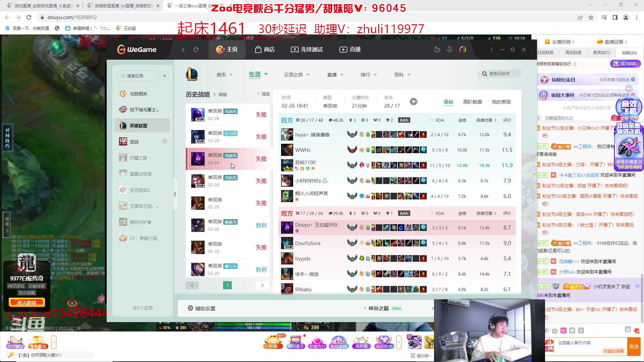Open the 碾压局 胜利 match on 02-25
This screenshot has width=644, height=362.
click(229, 269)
